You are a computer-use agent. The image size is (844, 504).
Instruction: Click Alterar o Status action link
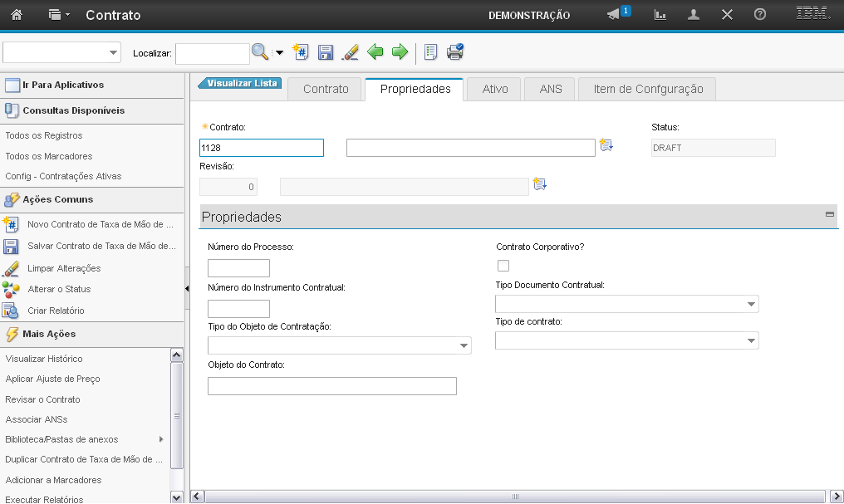click(x=59, y=289)
